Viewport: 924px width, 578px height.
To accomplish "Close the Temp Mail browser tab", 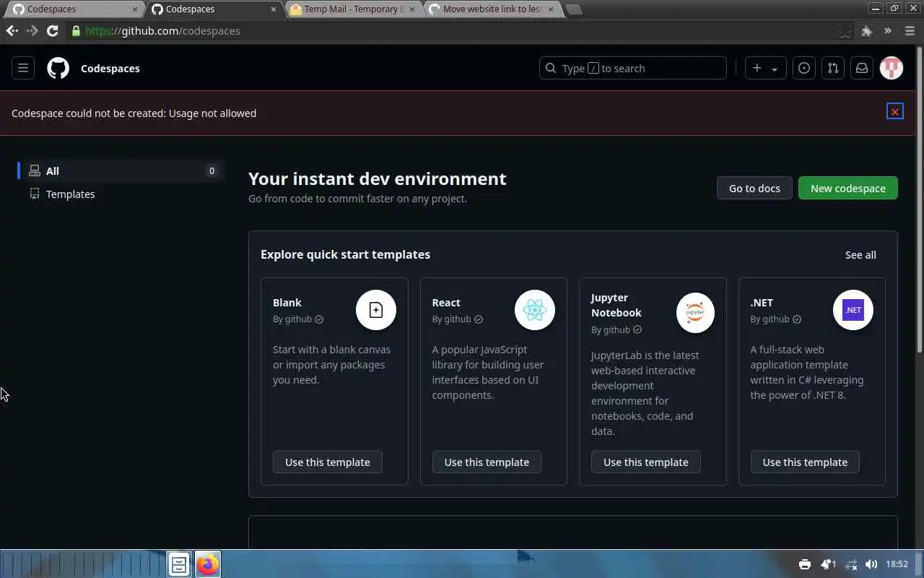I will coord(412,9).
